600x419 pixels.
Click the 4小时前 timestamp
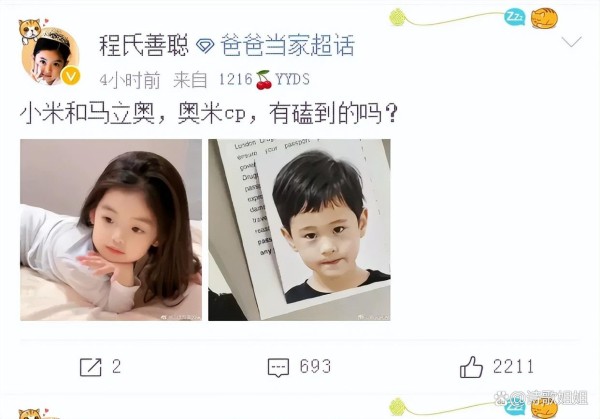tap(130, 80)
